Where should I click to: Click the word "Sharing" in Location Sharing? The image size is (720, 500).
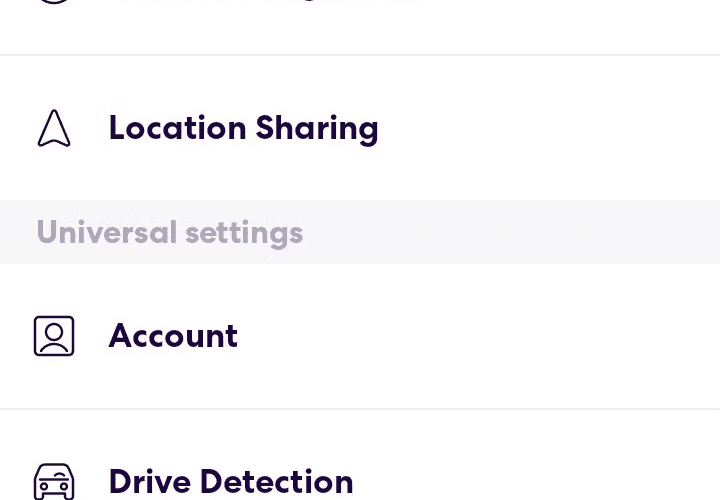click(x=317, y=129)
